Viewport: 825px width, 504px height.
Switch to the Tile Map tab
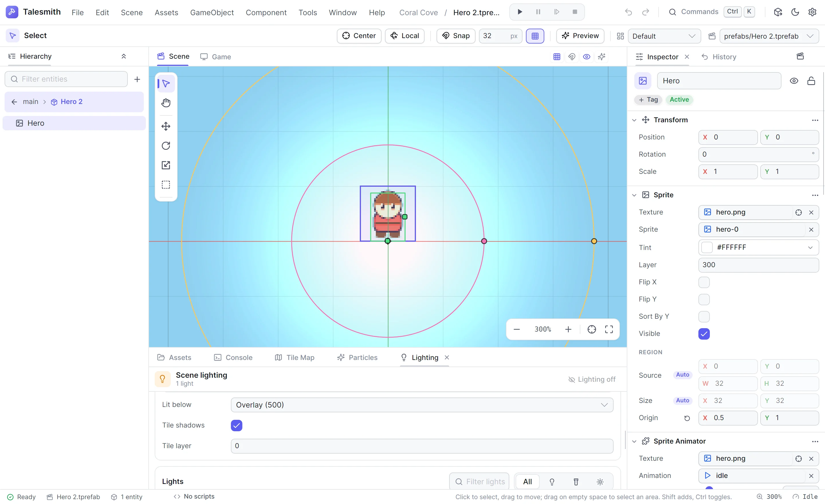(x=294, y=357)
